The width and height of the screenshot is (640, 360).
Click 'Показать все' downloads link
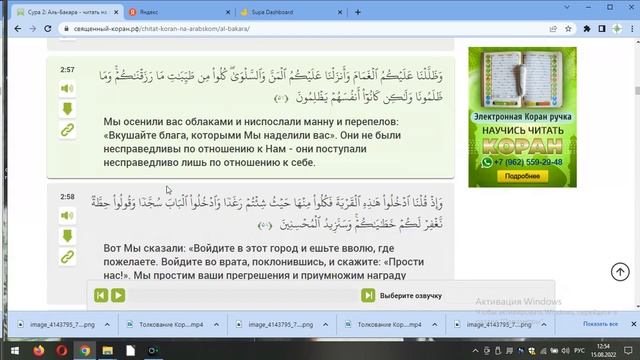(x=600, y=324)
